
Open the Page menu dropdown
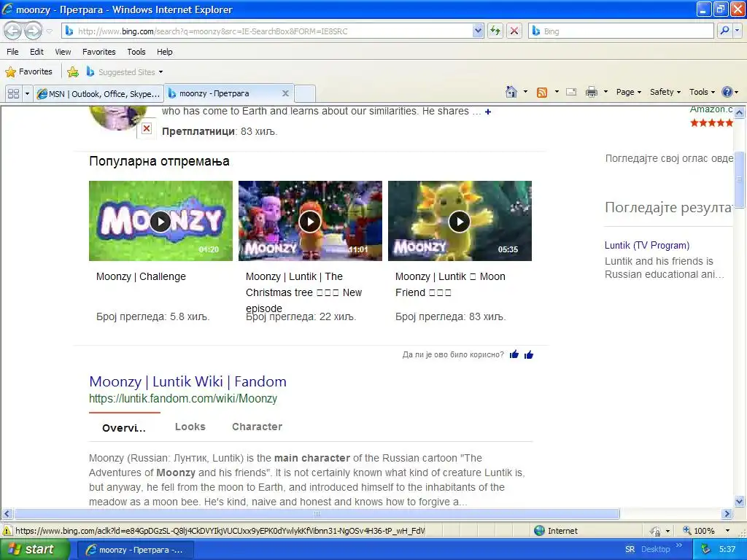pyautogui.click(x=629, y=92)
